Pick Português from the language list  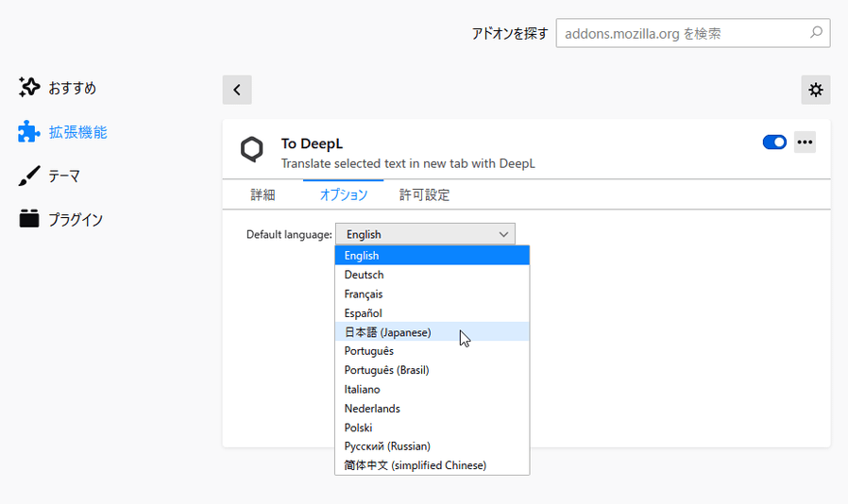(x=432, y=351)
